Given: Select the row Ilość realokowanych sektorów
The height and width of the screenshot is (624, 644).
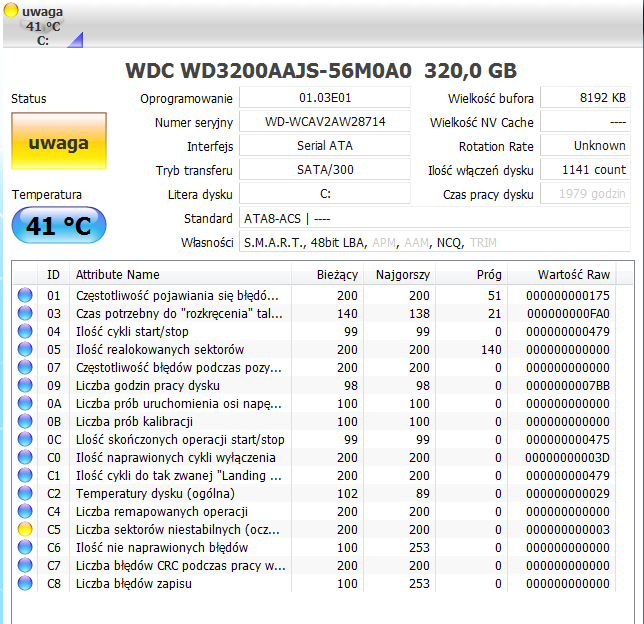Looking at the screenshot, I should [x=316, y=350].
